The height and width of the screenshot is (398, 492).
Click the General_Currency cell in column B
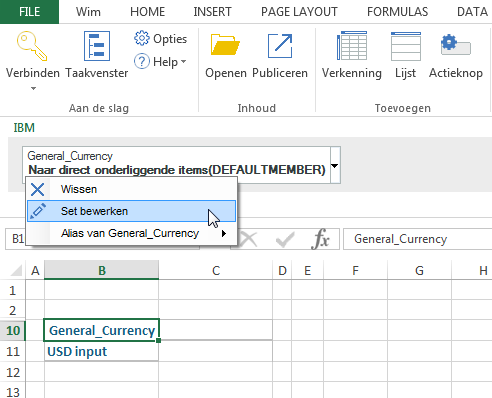pyautogui.click(x=102, y=330)
